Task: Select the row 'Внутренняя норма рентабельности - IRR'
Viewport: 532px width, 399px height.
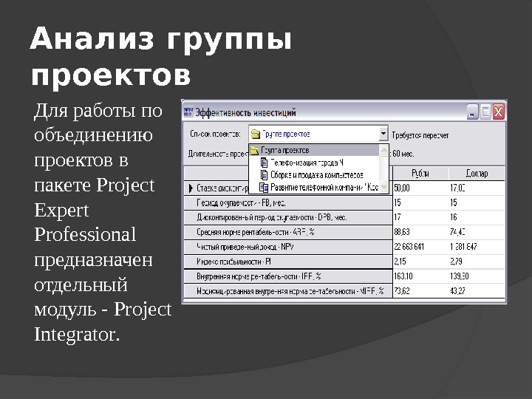Action: click(288, 276)
